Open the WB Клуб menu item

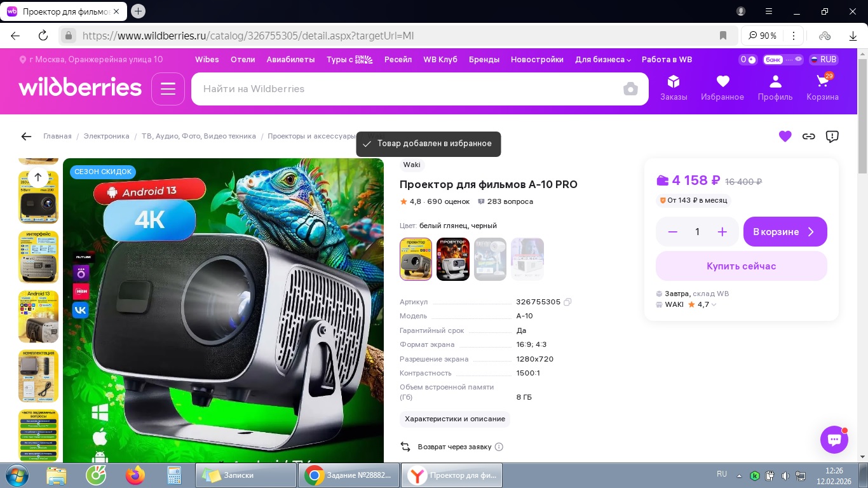point(440,60)
